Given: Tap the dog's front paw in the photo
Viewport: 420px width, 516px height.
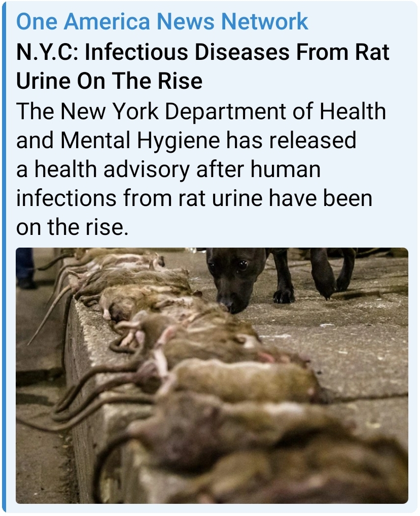Looking at the screenshot, I should pyautogui.click(x=284, y=294).
